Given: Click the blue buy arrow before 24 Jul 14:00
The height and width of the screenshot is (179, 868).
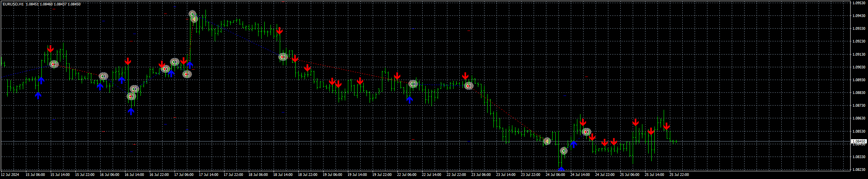Looking at the screenshot, I should coord(574,144).
